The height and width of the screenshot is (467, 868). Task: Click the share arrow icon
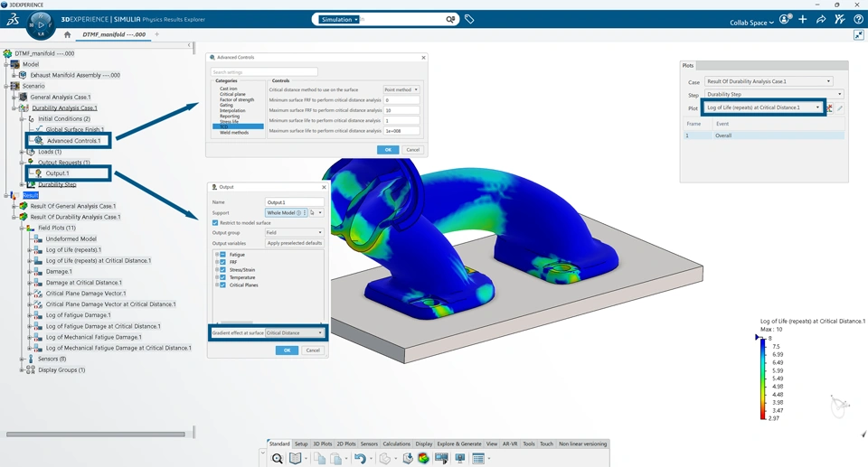(821, 19)
